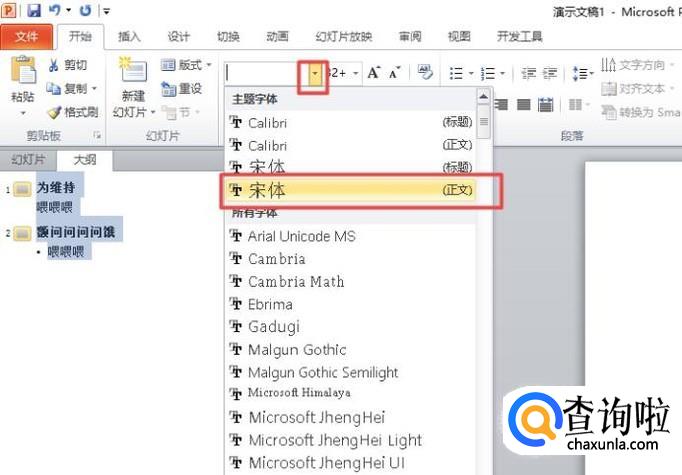Click the Undo arrow icon
Viewport: 682px width, 475px height.
(x=54, y=10)
